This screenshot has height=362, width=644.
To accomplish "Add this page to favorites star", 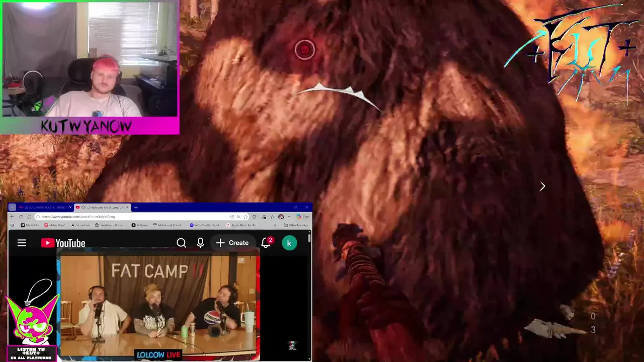I will pyautogui.click(x=246, y=217).
